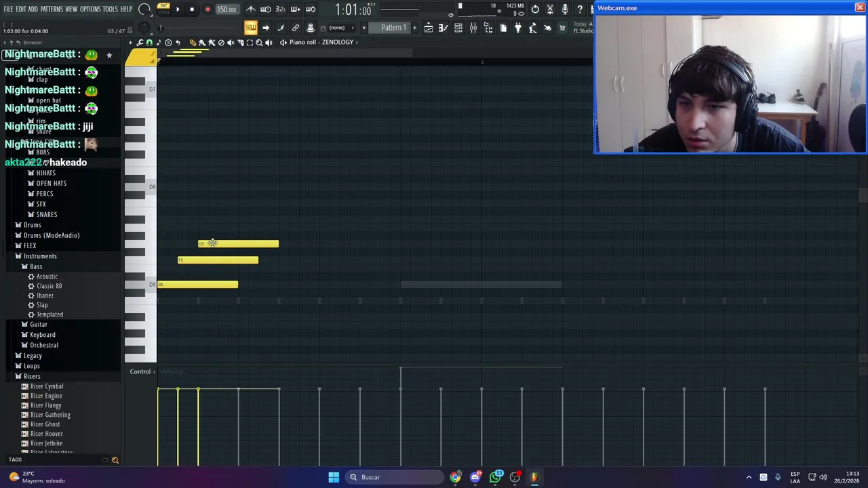868x488 pixels.
Task: Expand the Guitar folder
Action: pos(39,325)
